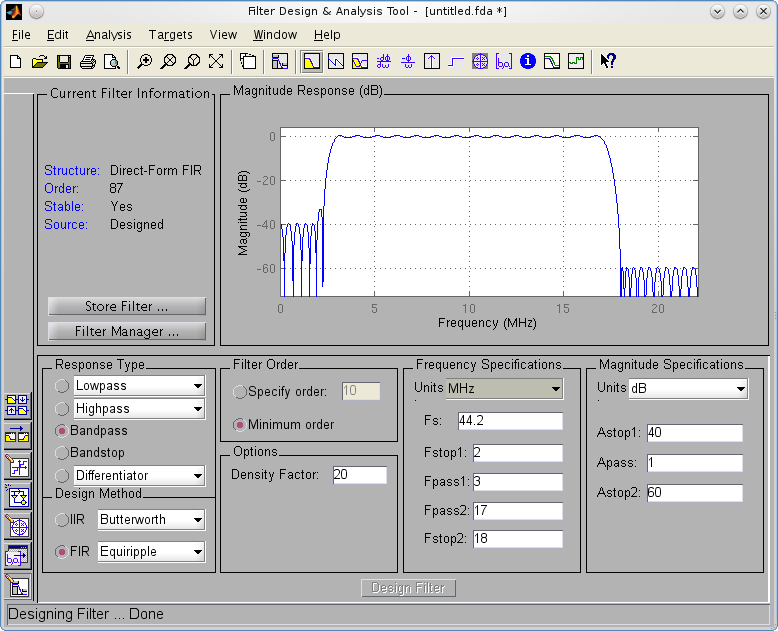
Task: Select the Magnitude Response toolbar icon
Action: click(312, 61)
